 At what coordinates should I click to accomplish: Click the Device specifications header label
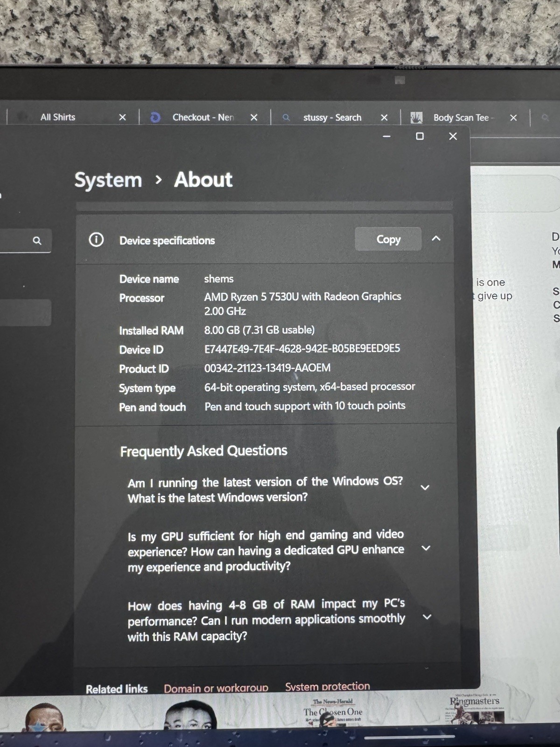coord(167,240)
